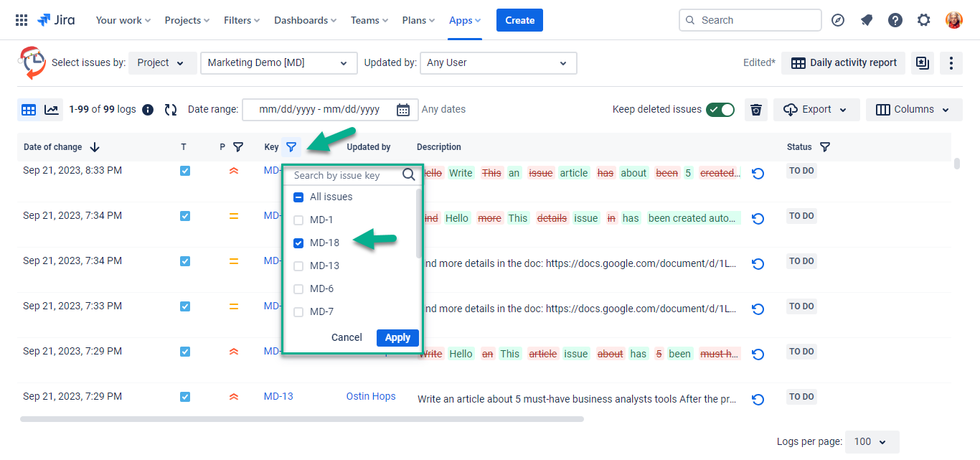
Task: Open the calendar date picker icon
Action: click(403, 110)
